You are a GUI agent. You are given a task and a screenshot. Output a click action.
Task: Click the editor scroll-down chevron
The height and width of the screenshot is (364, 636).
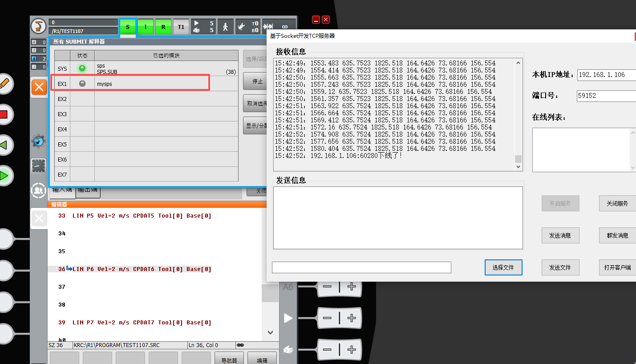point(270,332)
